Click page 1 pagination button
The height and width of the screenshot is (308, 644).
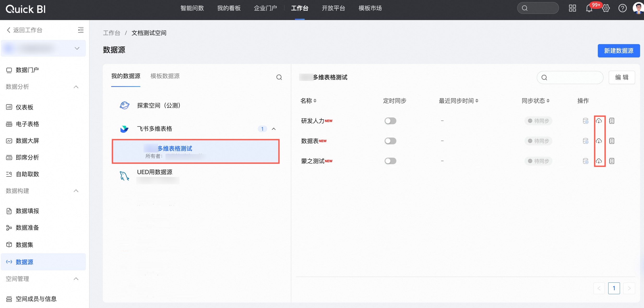(x=614, y=288)
